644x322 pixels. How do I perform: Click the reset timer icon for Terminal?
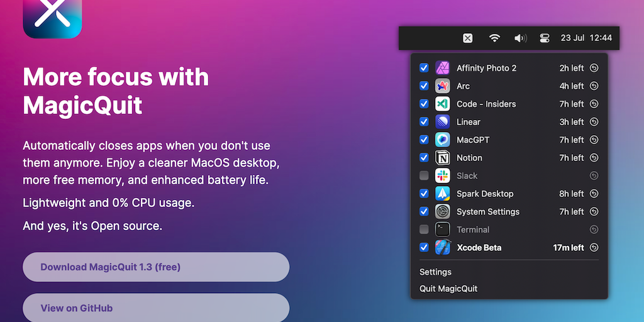click(594, 230)
